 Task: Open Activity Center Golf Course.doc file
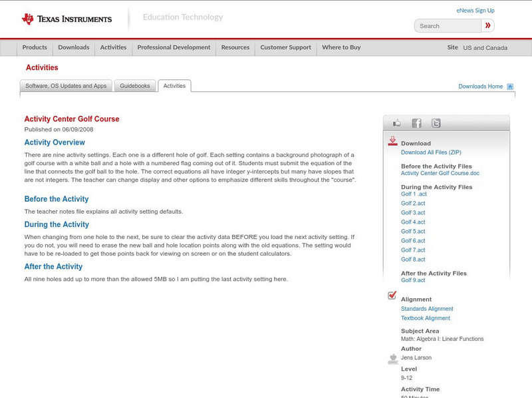440,173
